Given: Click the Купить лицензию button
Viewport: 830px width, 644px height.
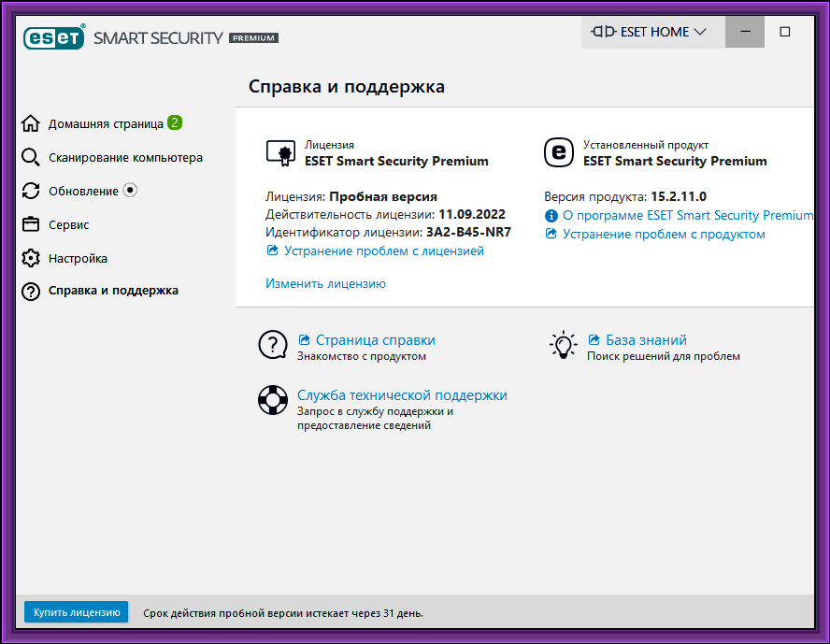Looking at the screenshot, I should click(77, 612).
